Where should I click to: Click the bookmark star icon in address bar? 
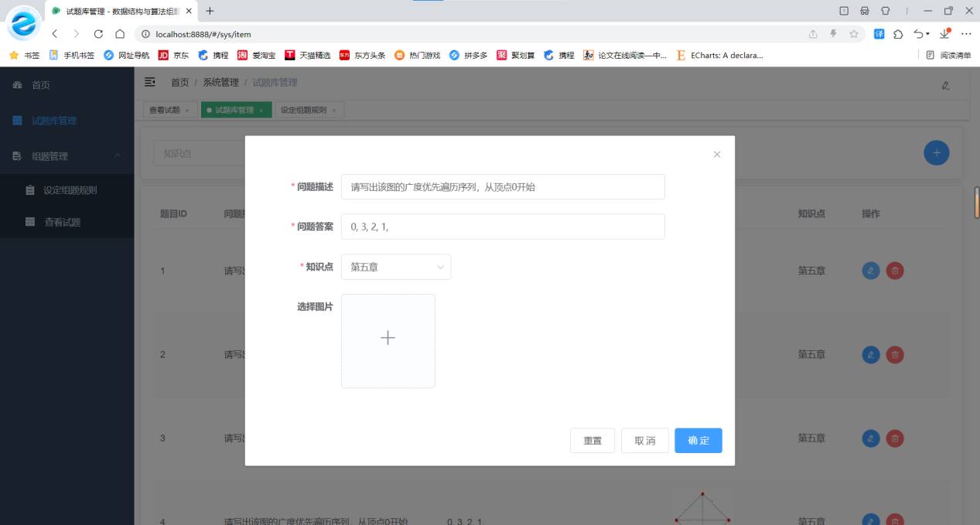pyautogui.click(x=854, y=34)
